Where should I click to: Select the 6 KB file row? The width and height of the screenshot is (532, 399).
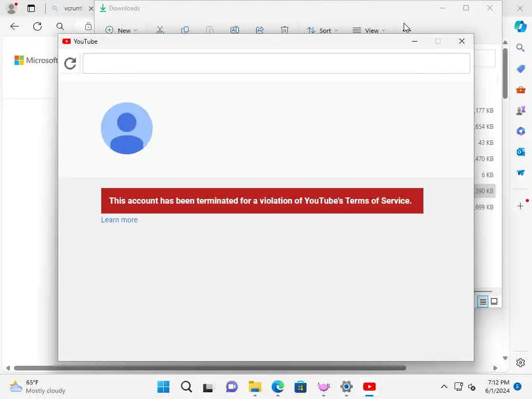(485, 175)
